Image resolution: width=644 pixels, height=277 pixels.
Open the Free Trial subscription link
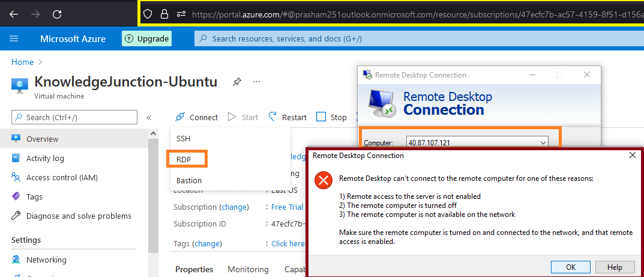(287, 207)
